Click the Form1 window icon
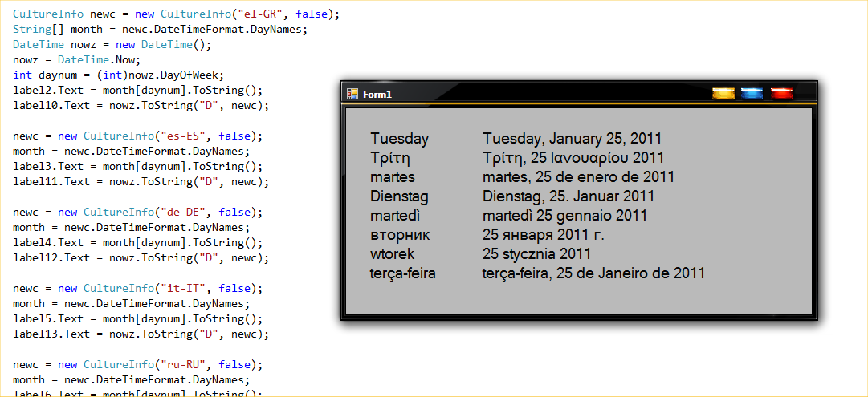Viewport: 868px width, 397px height. point(352,94)
